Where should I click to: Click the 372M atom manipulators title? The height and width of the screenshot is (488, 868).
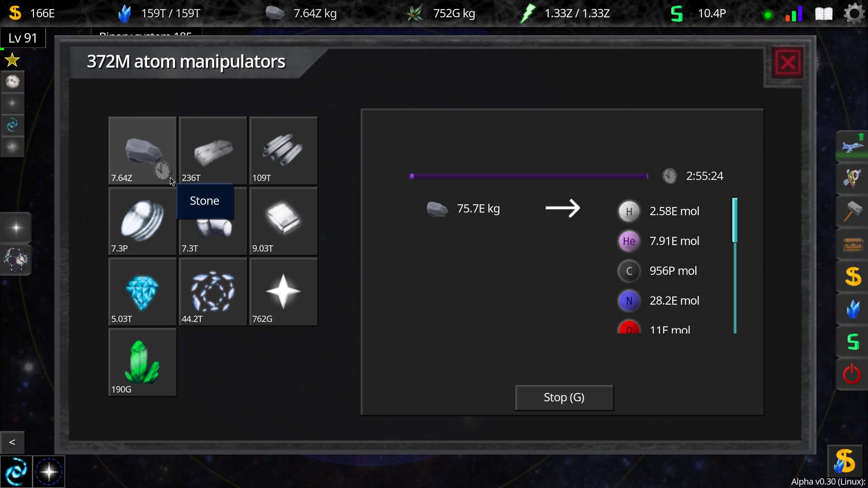(x=186, y=61)
